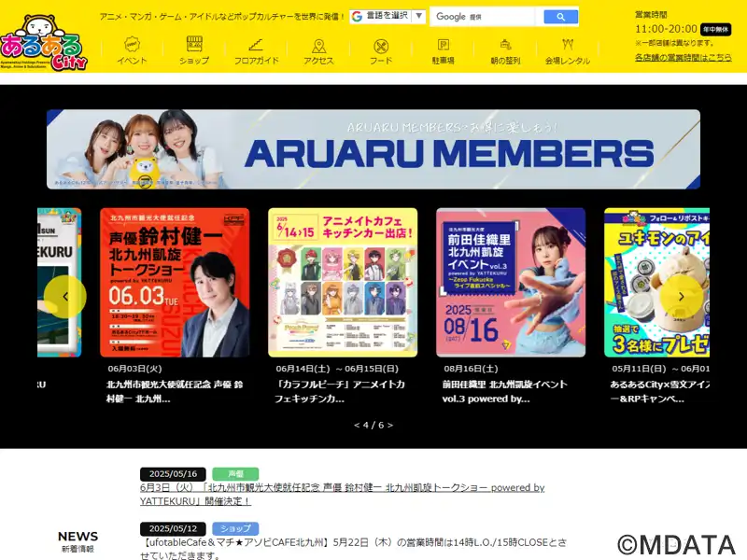Open the フロアガイド floor guide icon
747x560 pixels.
coord(256,45)
